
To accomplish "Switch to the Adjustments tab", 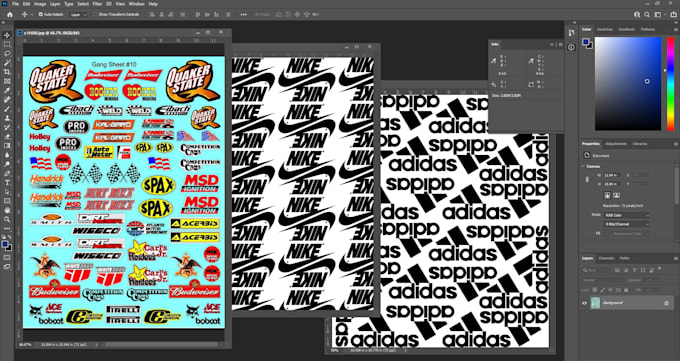I will pos(616,144).
